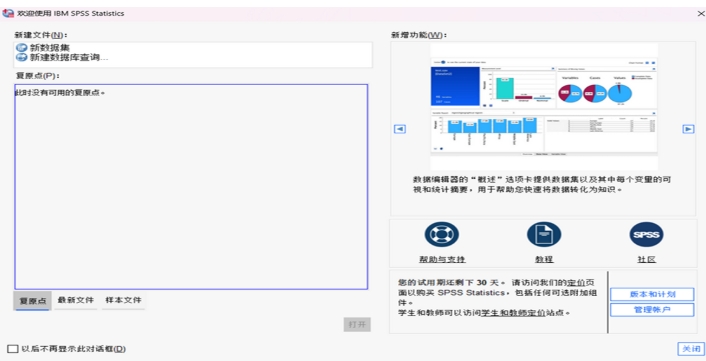Click the 帮助与支持 text link
This screenshot has width=706, height=361.
coord(442,260)
